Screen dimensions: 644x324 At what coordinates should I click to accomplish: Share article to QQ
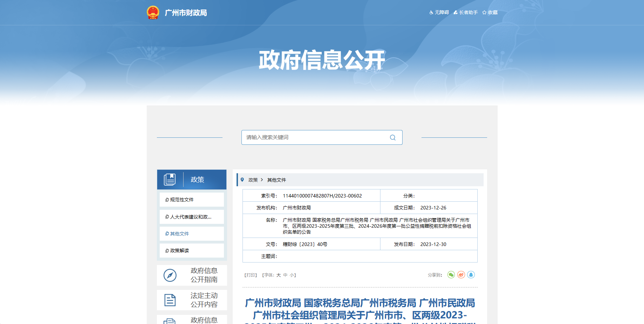pyautogui.click(x=471, y=275)
